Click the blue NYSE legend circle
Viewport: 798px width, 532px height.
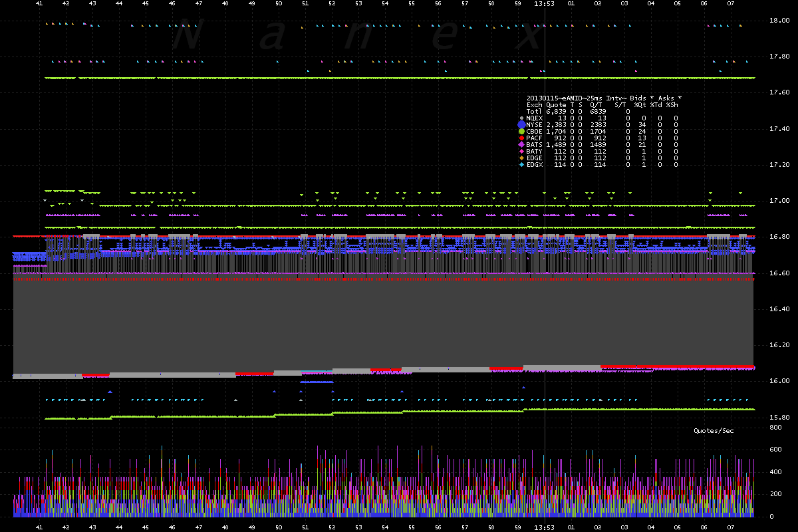point(521,124)
